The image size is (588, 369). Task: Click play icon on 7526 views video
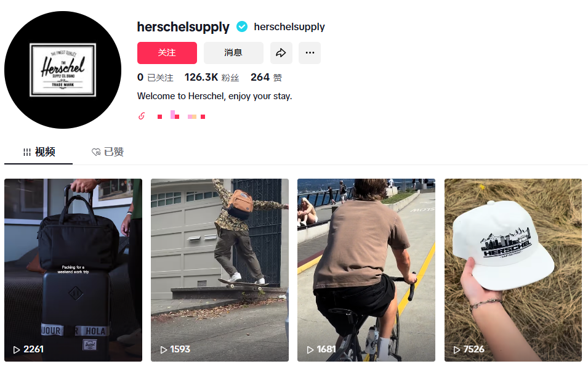[x=457, y=350]
